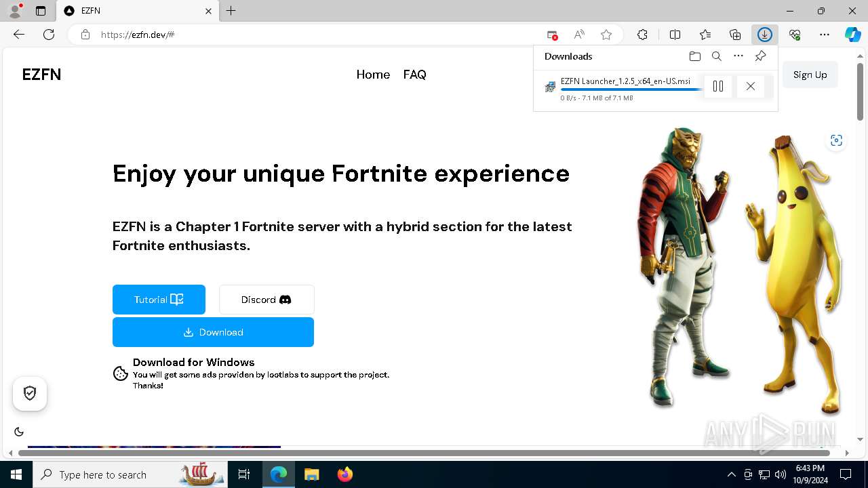The height and width of the screenshot is (488, 868).
Task: Click the blue Download button
Action: (x=213, y=332)
